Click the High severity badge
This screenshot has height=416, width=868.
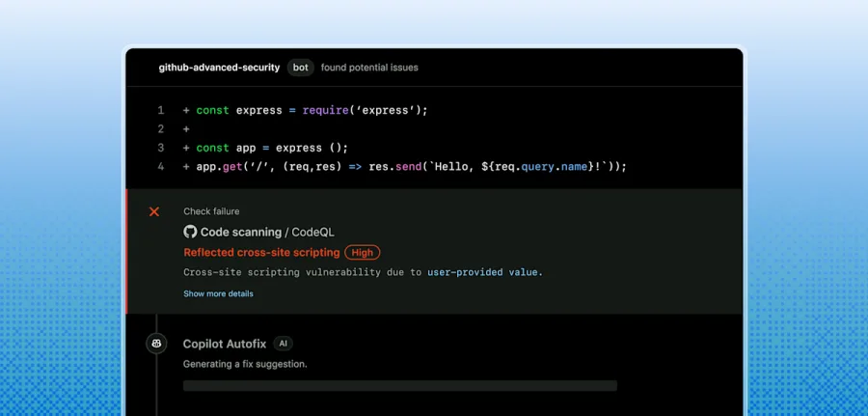pos(363,253)
